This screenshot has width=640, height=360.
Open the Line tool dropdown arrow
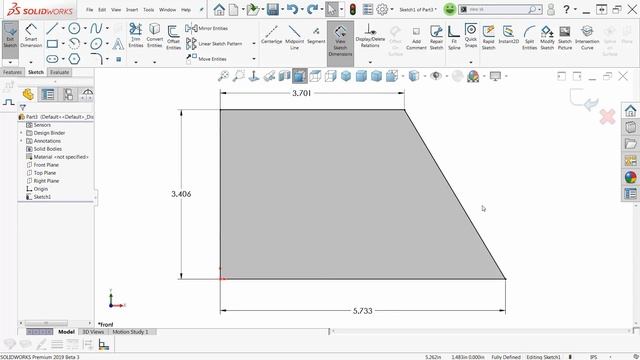coord(63,28)
